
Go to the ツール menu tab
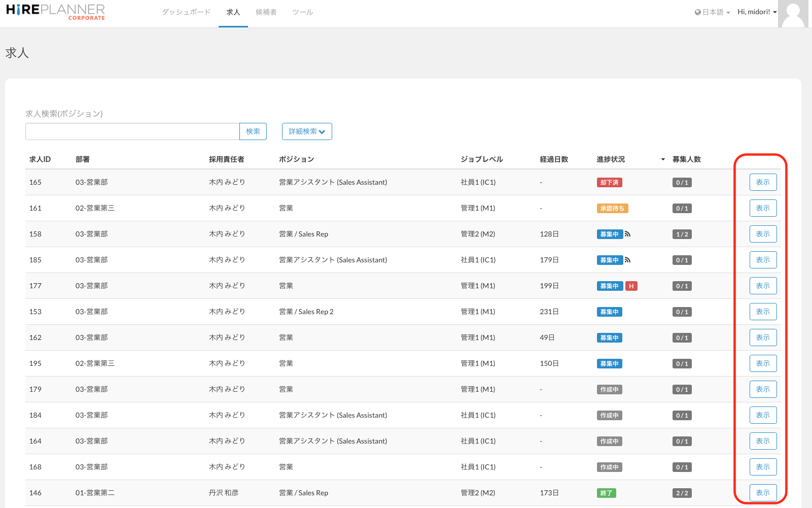point(302,12)
